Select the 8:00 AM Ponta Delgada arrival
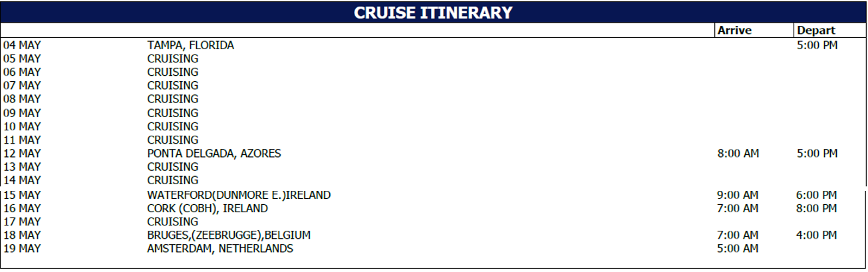 [x=738, y=154]
